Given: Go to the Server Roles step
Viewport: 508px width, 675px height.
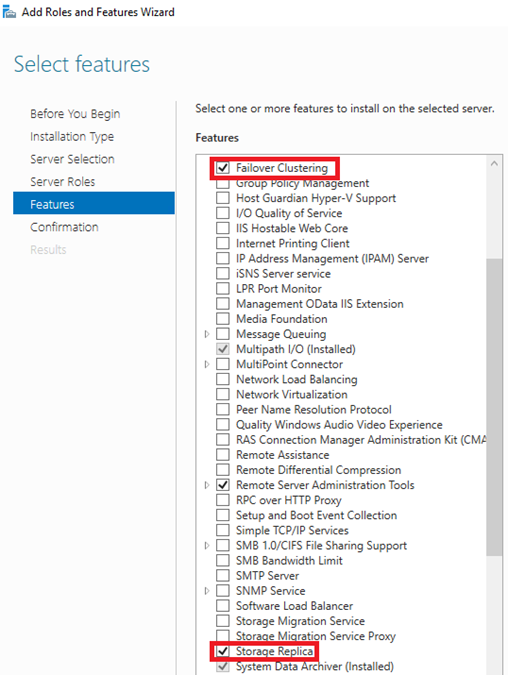Looking at the screenshot, I should coord(62,182).
